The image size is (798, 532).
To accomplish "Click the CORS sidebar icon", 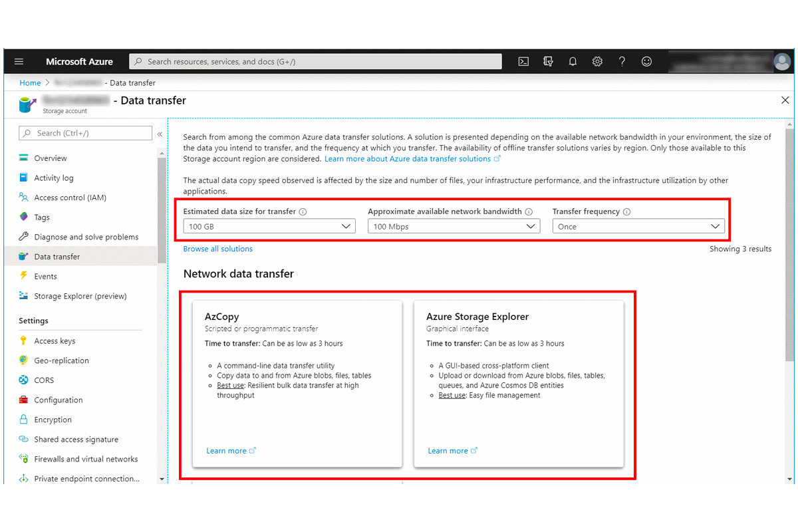I will (x=24, y=380).
